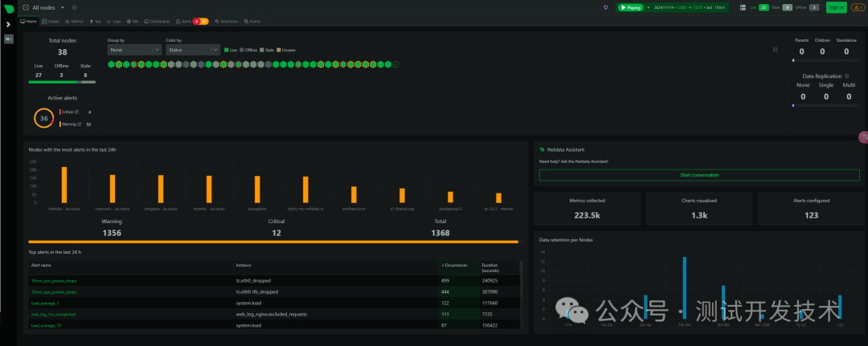Click the tc.eth0_dropped instance cell
Image resolution: width=868 pixels, height=346 pixels.
coord(253,281)
